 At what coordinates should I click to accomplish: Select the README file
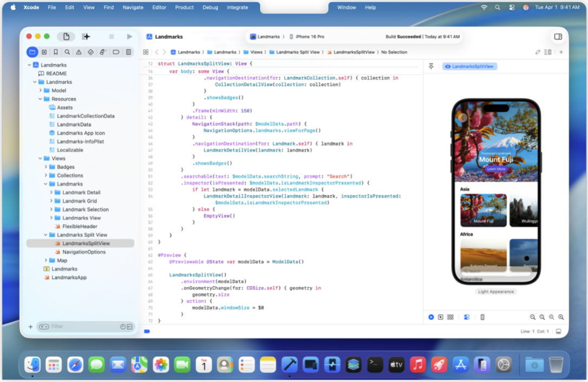tap(56, 74)
